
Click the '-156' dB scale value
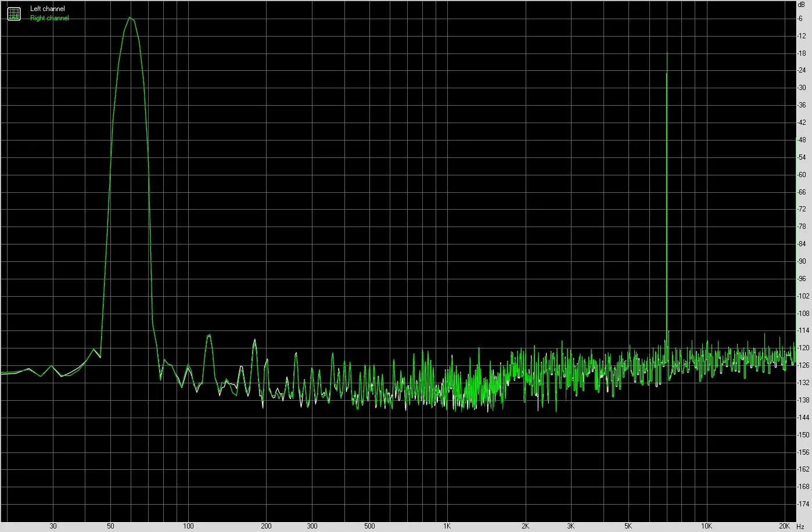click(803, 452)
